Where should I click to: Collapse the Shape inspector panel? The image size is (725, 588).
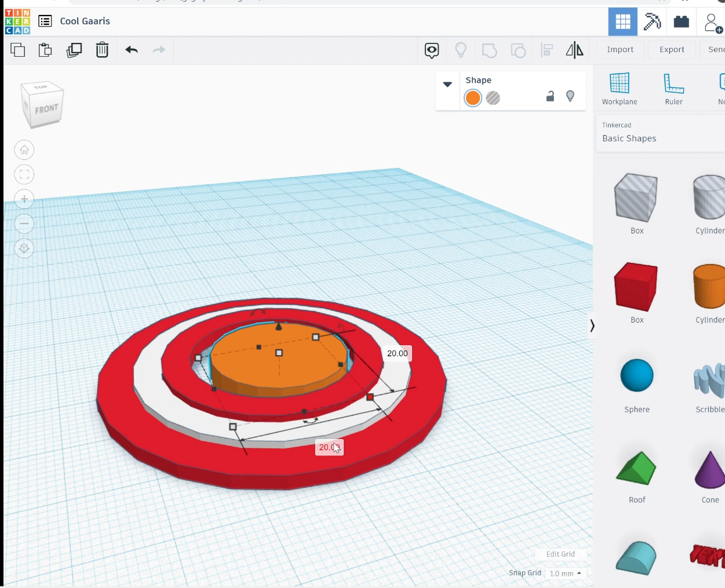click(447, 85)
